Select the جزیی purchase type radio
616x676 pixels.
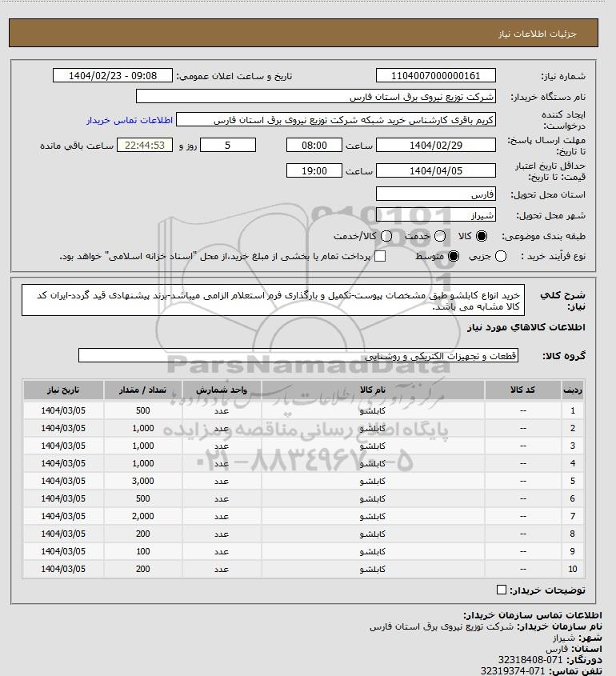pos(501,256)
